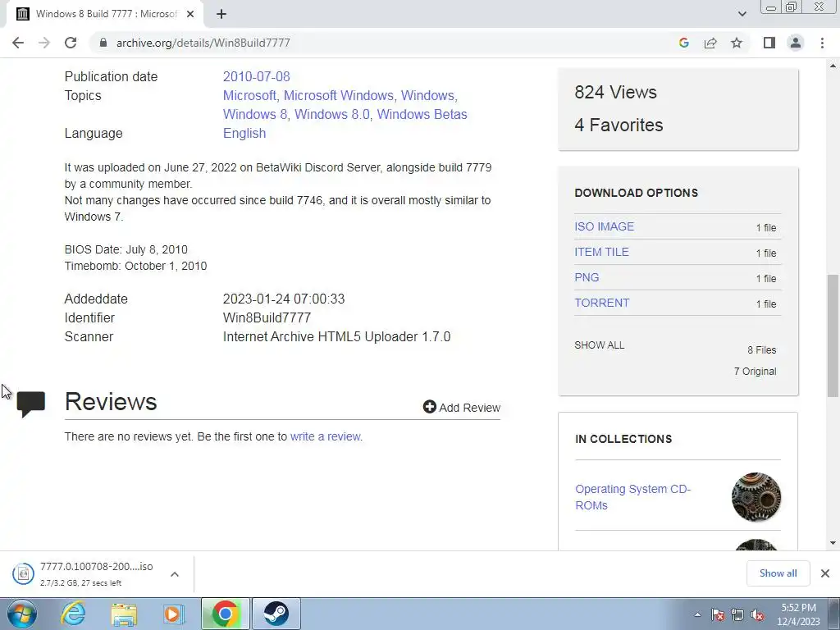This screenshot has width=840, height=630.
Task: Open Chrome side panel
Action: 769,43
